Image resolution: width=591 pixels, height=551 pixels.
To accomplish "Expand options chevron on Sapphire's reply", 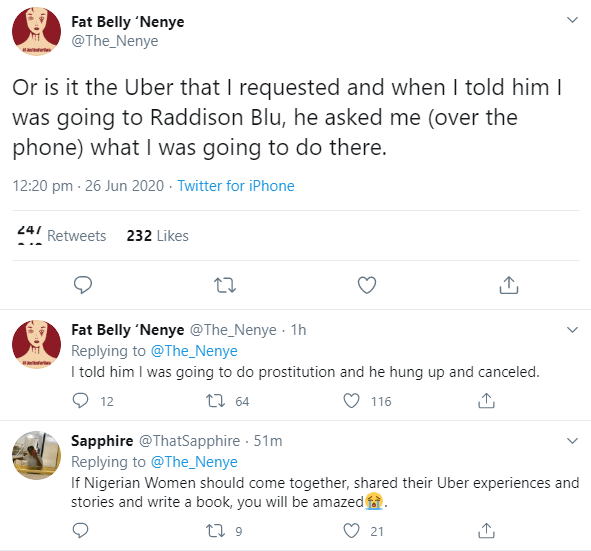I will [573, 441].
